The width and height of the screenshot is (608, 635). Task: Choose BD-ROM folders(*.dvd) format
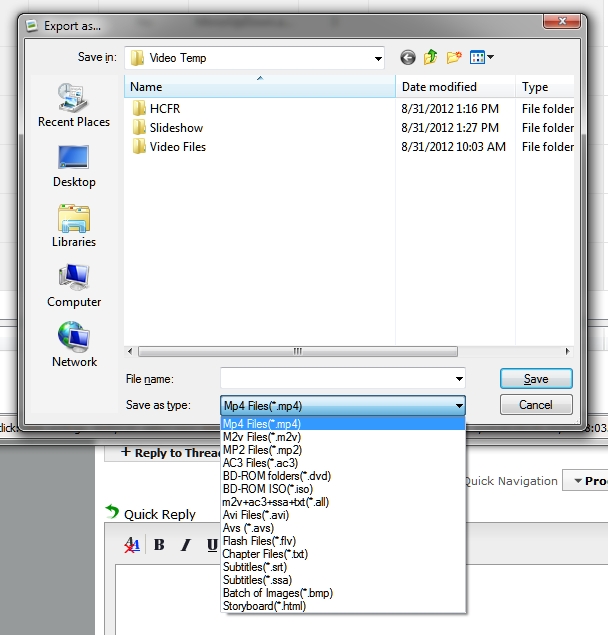click(x=343, y=476)
